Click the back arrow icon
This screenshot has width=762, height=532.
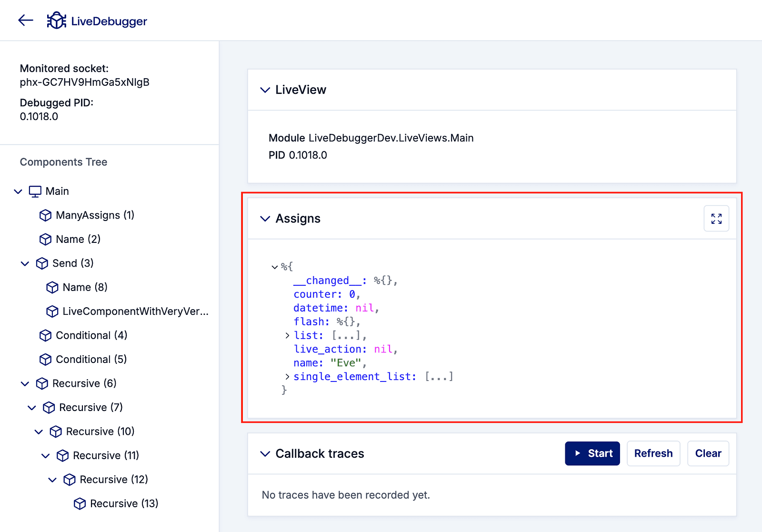pyautogui.click(x=26, y=20)
